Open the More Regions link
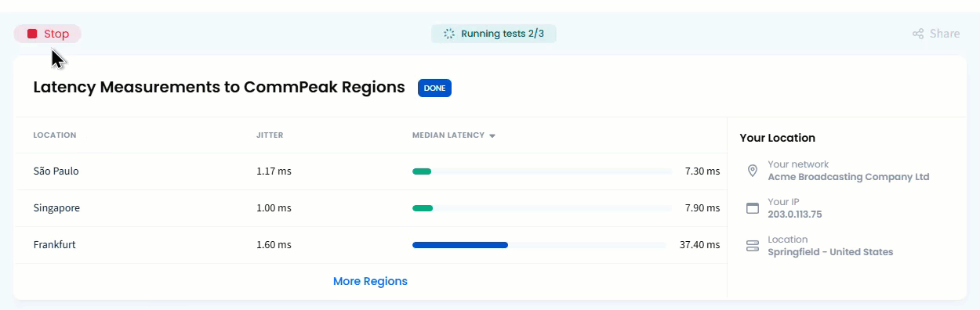The image size is (980, 310). coord(370,281)
